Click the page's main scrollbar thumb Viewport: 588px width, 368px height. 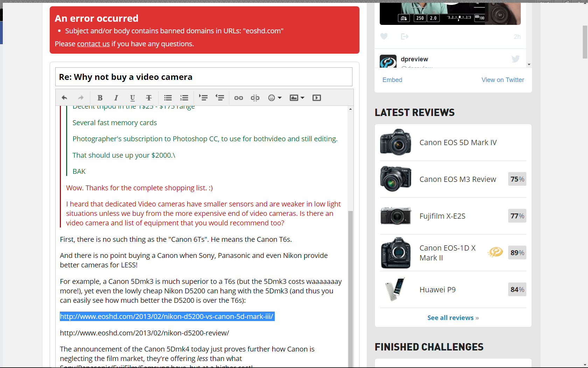coord(585,42)
